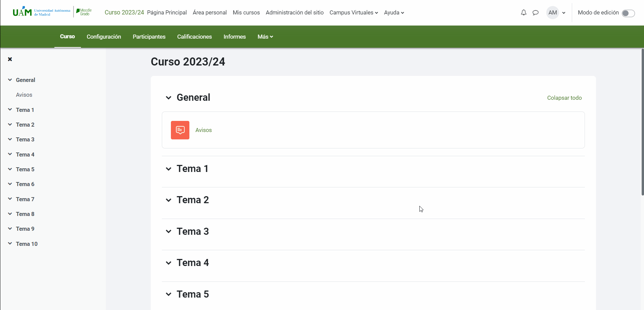Open the Avisos forum link in General
Screen dimensions: 644x310
pyautogui.click(x=203, y=130)
